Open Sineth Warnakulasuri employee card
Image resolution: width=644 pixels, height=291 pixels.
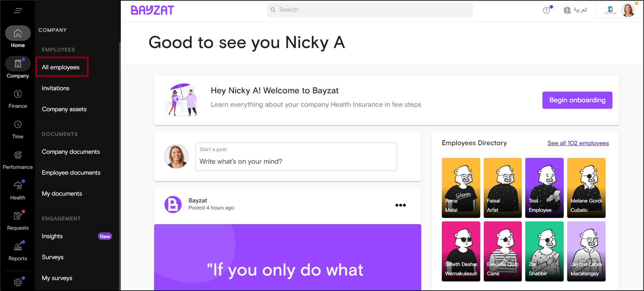[461, 251]
